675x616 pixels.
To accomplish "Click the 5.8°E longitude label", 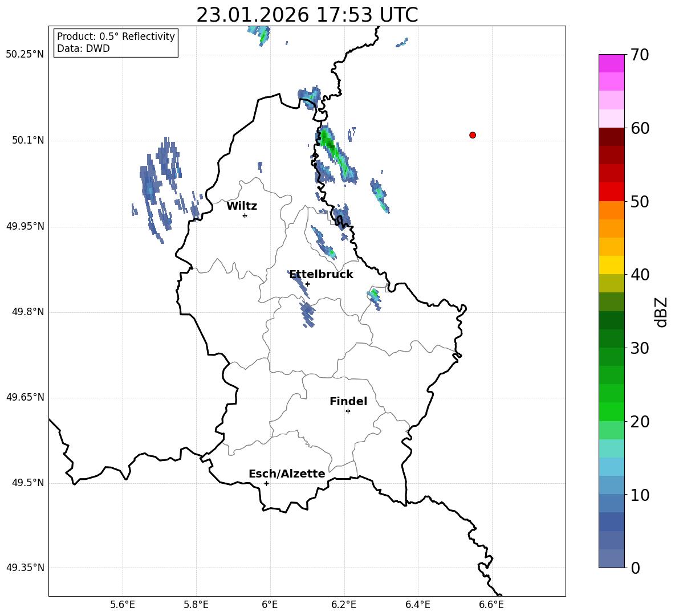I will [196, 605].
